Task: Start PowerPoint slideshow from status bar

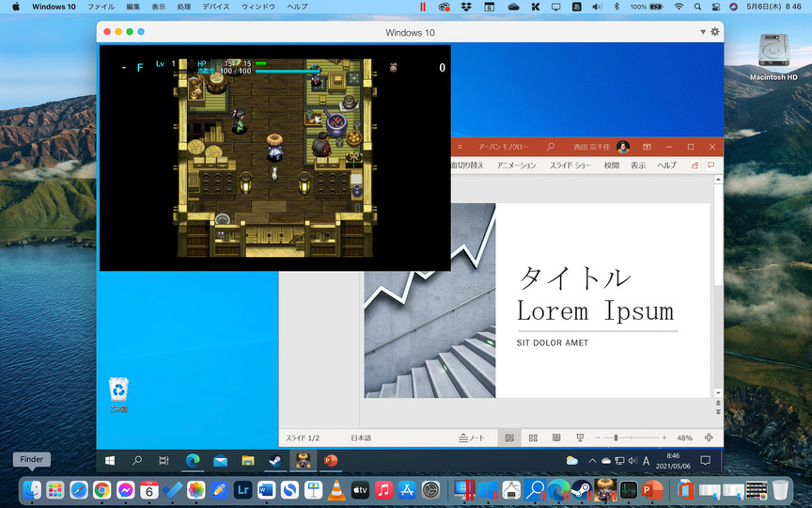Action: pos(580,438)
